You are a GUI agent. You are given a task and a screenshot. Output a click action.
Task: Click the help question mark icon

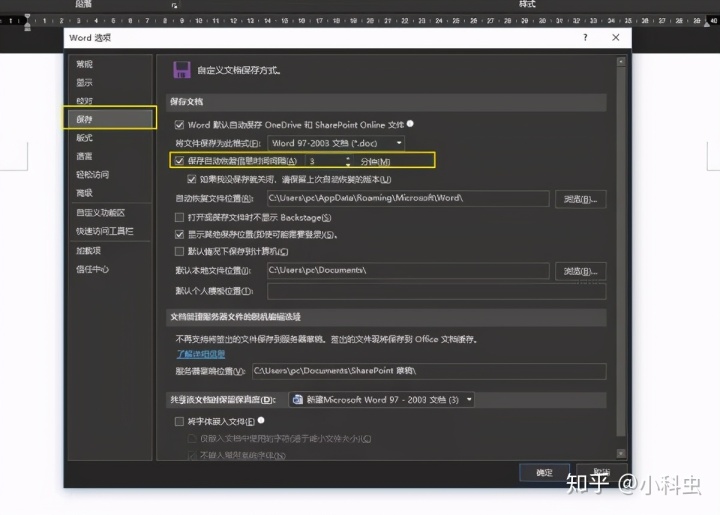tap(585, 38)
